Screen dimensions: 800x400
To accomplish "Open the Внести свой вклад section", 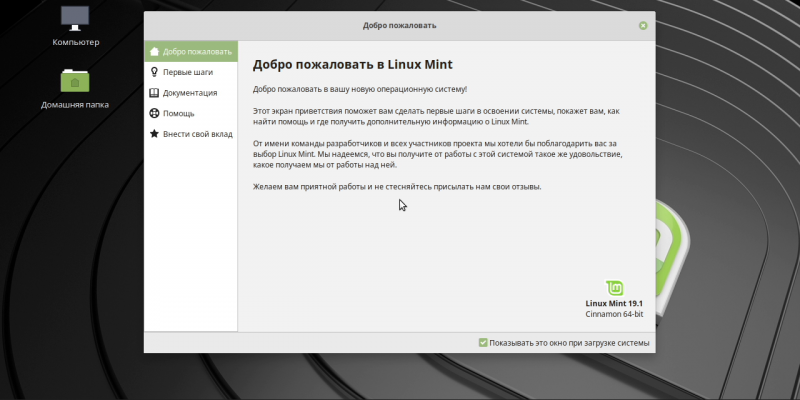I will click(197, 134).
